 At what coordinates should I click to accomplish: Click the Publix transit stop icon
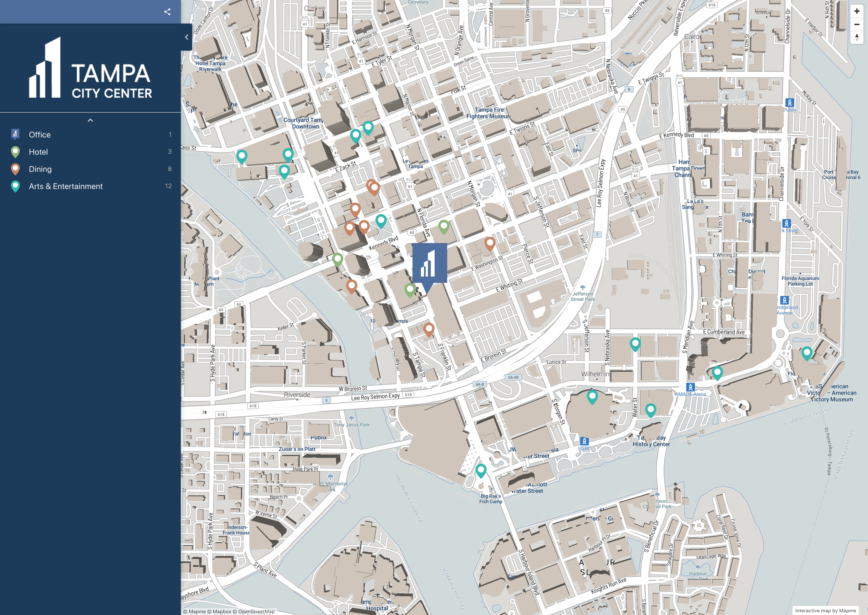(x=789, y=103)
